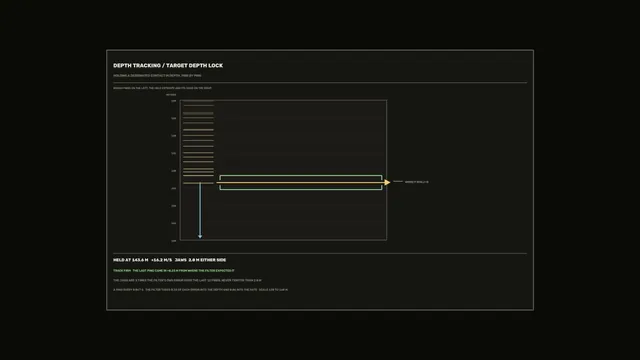Click the 'Held at 143.6 m' readout line

point(169,260)
